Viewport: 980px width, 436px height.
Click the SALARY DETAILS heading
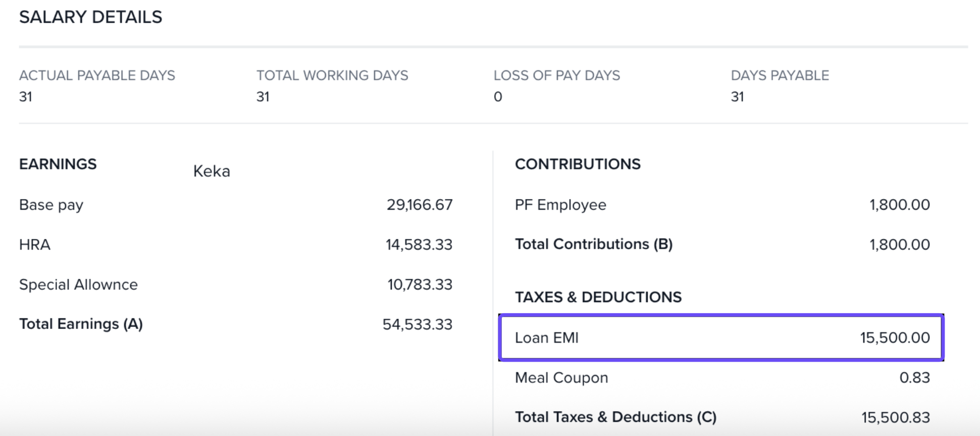tap(91, 17)
